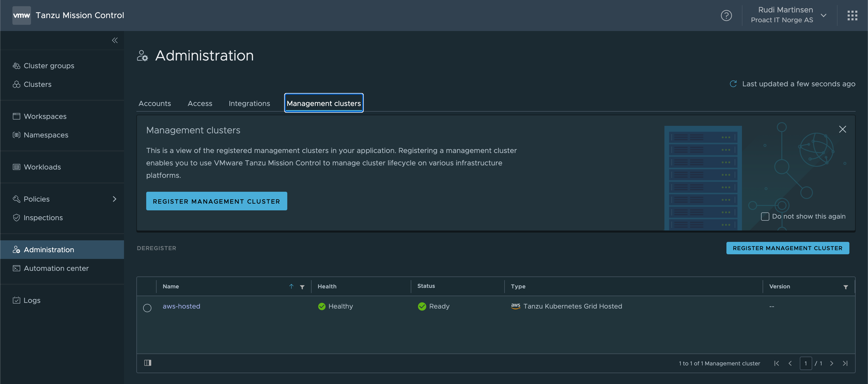Expand the Policies submenu chevron
This screenshot has height=384, width=868.
pos(114,199)
